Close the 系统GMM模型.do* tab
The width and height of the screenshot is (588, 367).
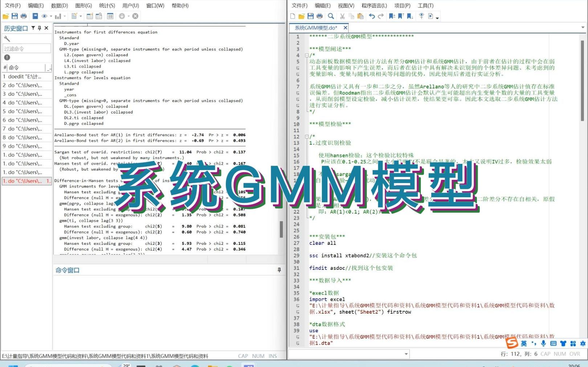pos(345,28)
